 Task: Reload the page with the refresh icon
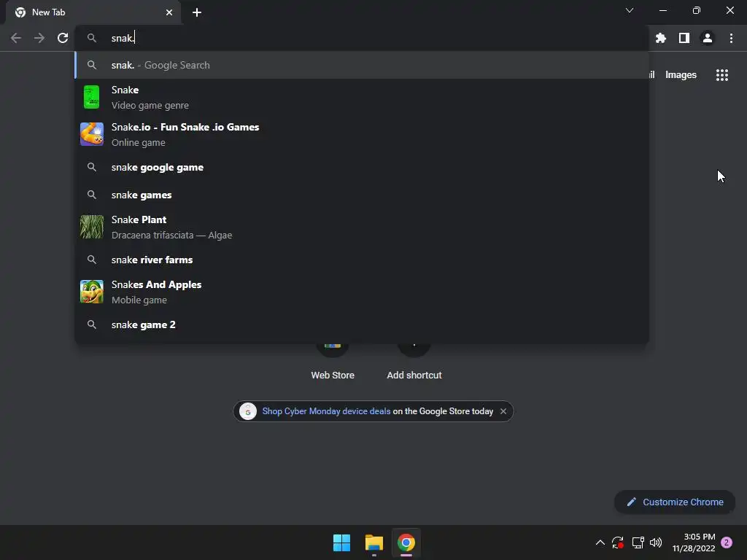coord(63,38)
